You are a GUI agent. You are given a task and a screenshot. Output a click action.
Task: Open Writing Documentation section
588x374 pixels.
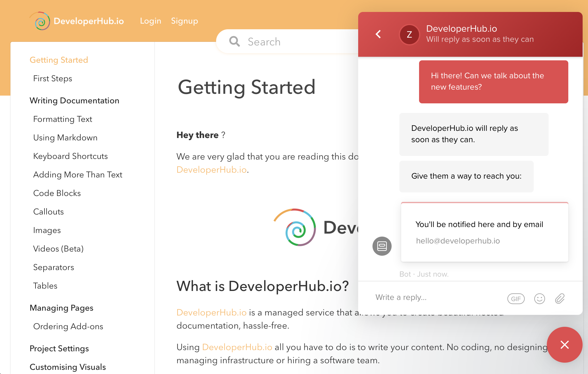74,100
